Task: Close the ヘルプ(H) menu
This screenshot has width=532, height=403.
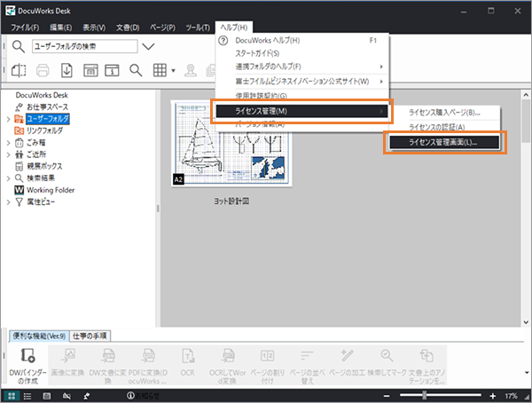Action: click(x=234, y=28)
